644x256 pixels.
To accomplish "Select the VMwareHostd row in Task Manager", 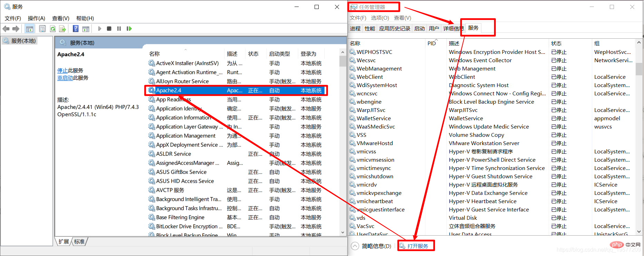I will coord(492,143).
